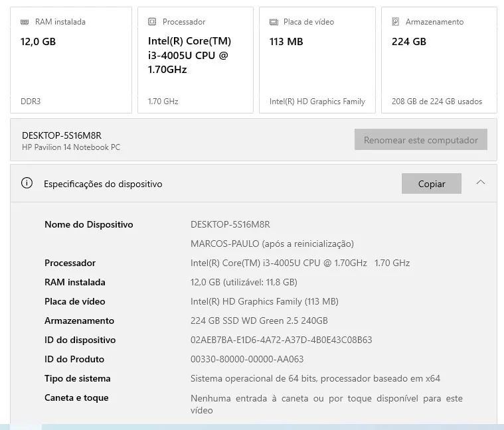This screenshot has height=430, width=504.
Task: Click the DESKTOP-5S16M8R header name
Action: click(x=62, y=135)
